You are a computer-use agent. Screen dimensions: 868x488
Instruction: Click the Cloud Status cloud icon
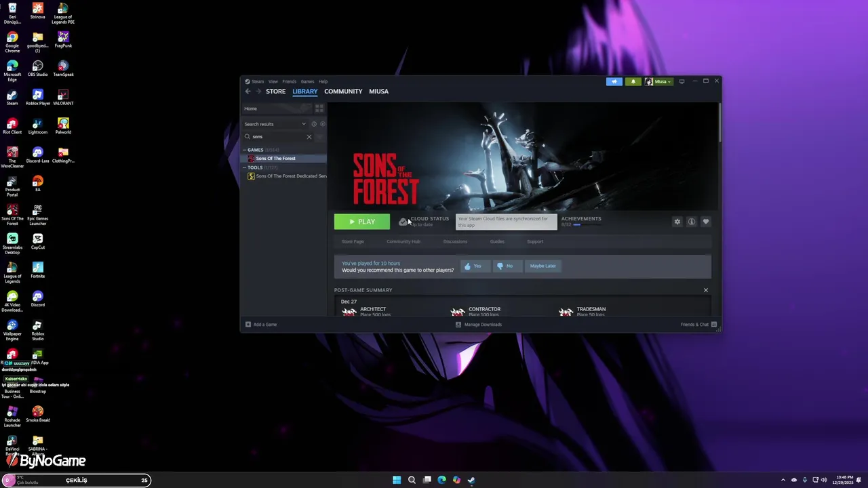(x=403, y=222)
